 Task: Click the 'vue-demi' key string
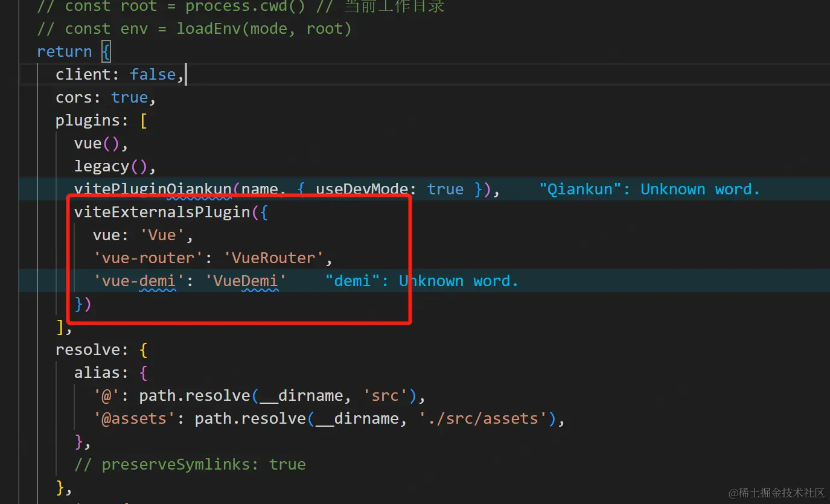[x=139, y=281]
